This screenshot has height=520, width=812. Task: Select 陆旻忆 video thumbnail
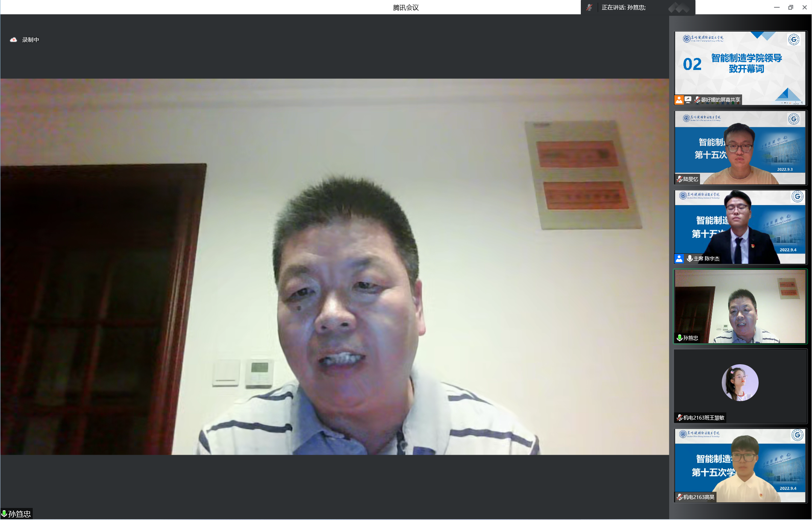pyautogui.click(x=740, y=147)
